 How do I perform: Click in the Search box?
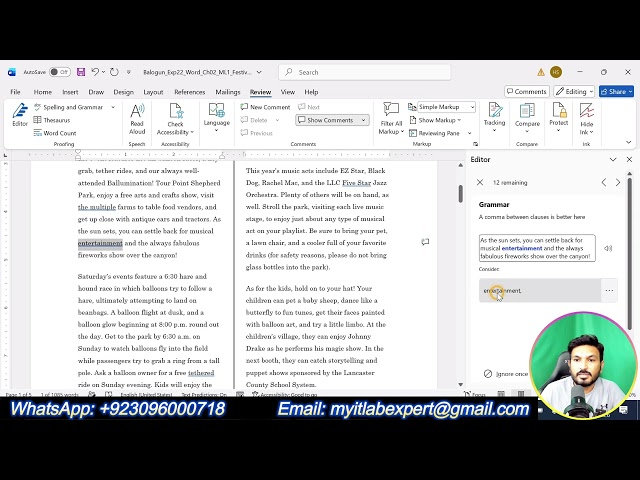(365, 72)
